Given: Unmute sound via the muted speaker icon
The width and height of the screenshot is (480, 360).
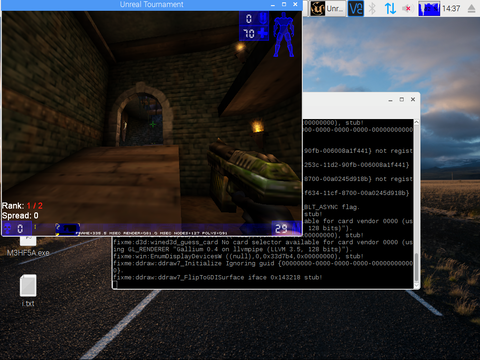Looking at the screenshot, I should pos(406,8).
